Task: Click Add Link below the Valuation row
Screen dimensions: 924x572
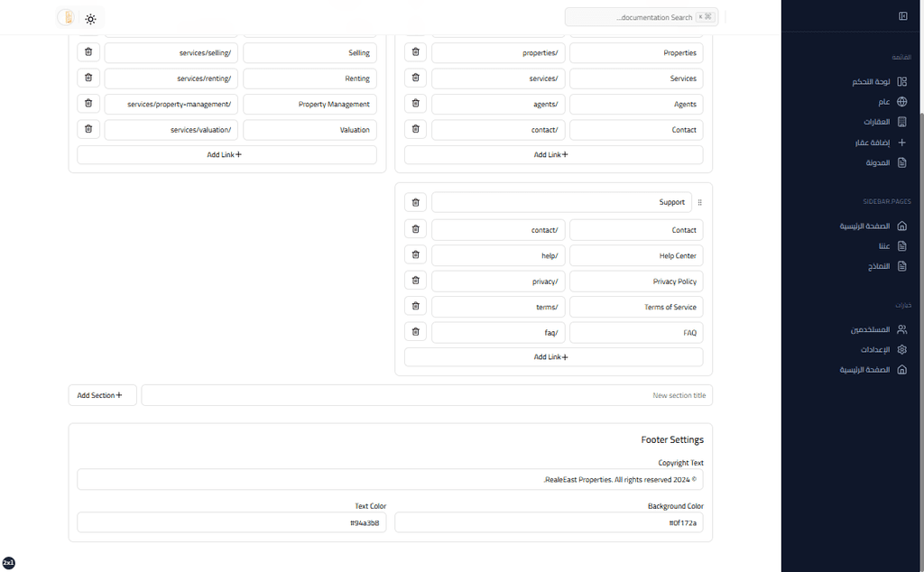Action: coord(226,154)
